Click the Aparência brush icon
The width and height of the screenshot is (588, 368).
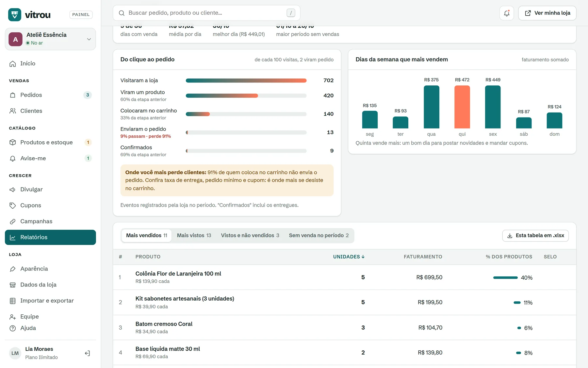pyautogui.click(x=13, y=269)
